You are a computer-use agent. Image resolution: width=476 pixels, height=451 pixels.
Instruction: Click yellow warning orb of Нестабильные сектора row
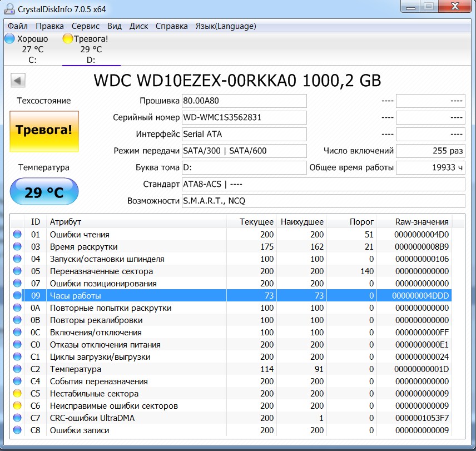pyautogui.click(x=17, y=393)
